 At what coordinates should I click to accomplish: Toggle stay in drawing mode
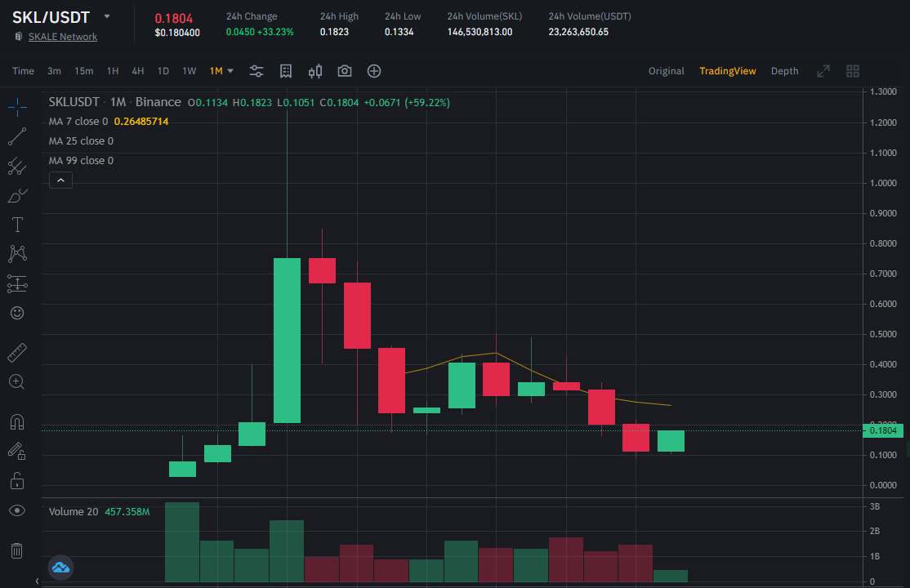click(x=17, y=451)
